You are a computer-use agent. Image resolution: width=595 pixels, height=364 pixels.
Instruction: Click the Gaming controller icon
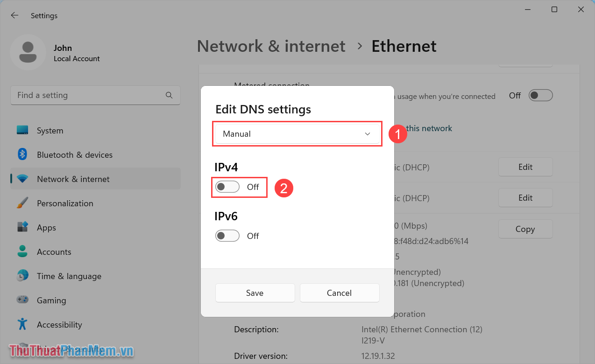(x=22, y=300)
